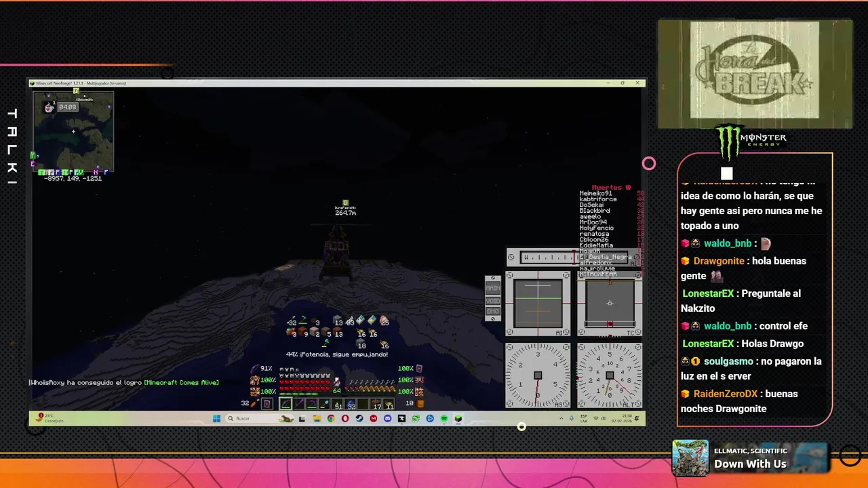868x488 pixels.
Task: Select hotbar slot with count 32
Action: pyautogui.click(x=351, y=403)
